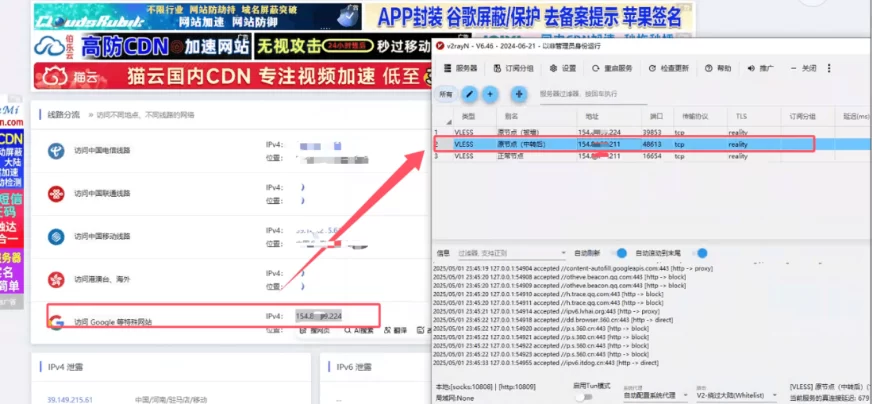This screenshot has width=873, height=404.
Task: Toggle the 自动刷新 switch
Action: click(620, 253)
